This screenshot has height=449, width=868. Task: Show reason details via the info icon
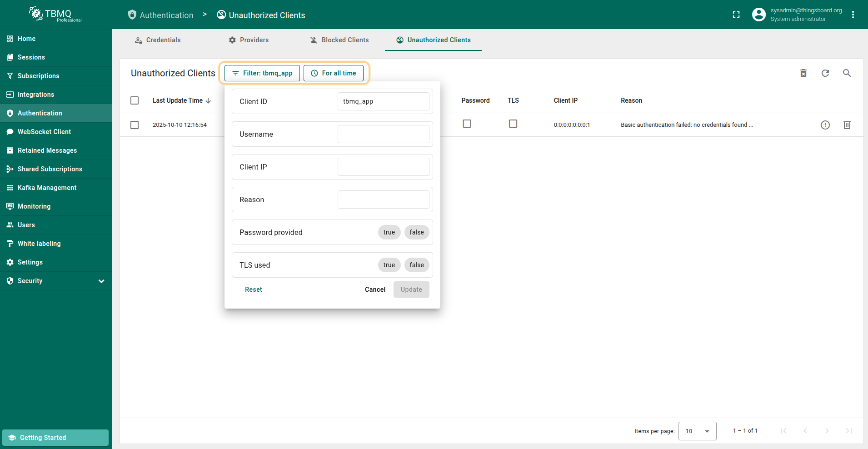tap(825, 125)
